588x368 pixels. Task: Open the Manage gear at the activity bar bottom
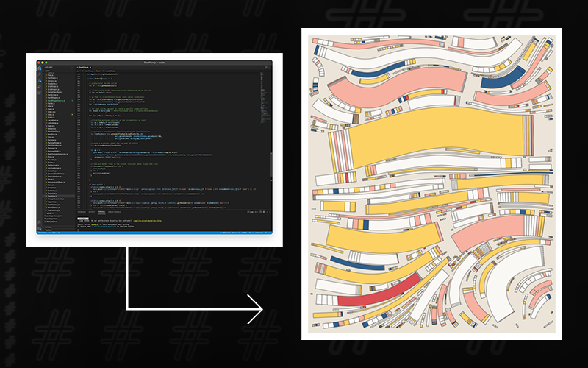tap(40, 228)
